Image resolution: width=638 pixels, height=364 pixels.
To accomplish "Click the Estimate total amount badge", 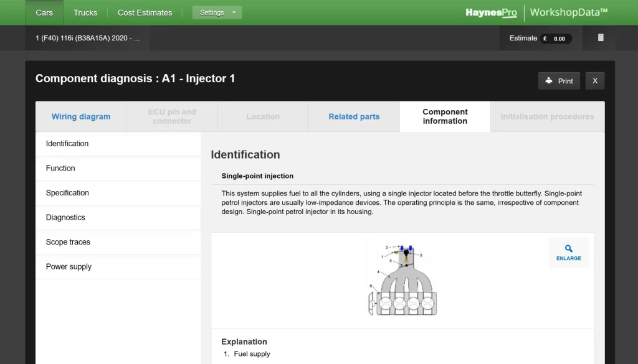I will coord(555,39).
